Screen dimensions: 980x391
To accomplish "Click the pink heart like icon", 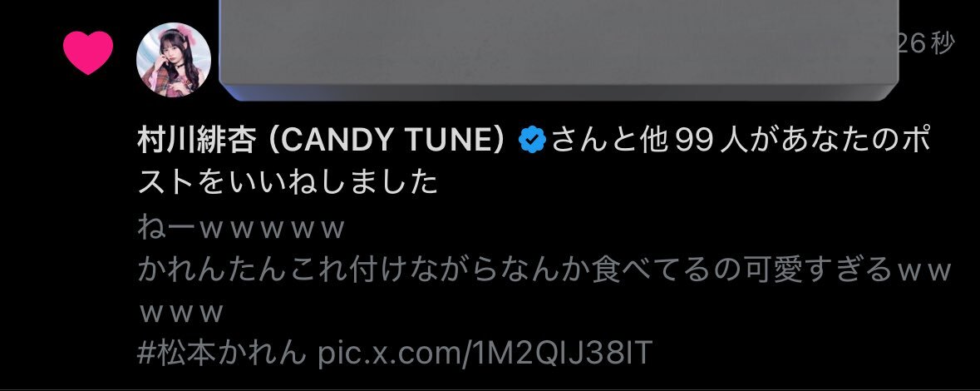I will [x=88, y=52].
